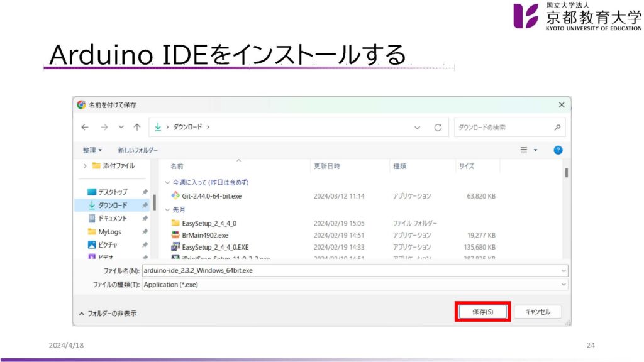644x362 pixels.
Task: Open the help question mark icon
Action: click(557, 150)
